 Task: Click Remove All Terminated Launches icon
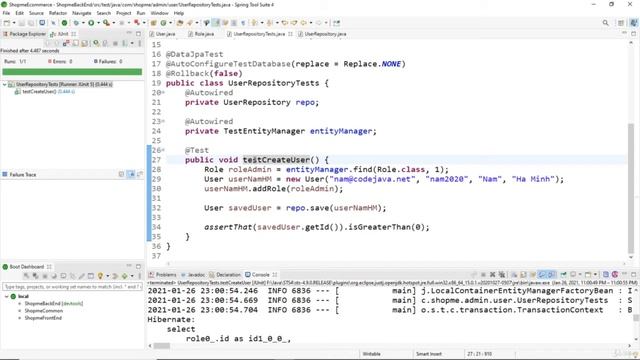[502, 274]
